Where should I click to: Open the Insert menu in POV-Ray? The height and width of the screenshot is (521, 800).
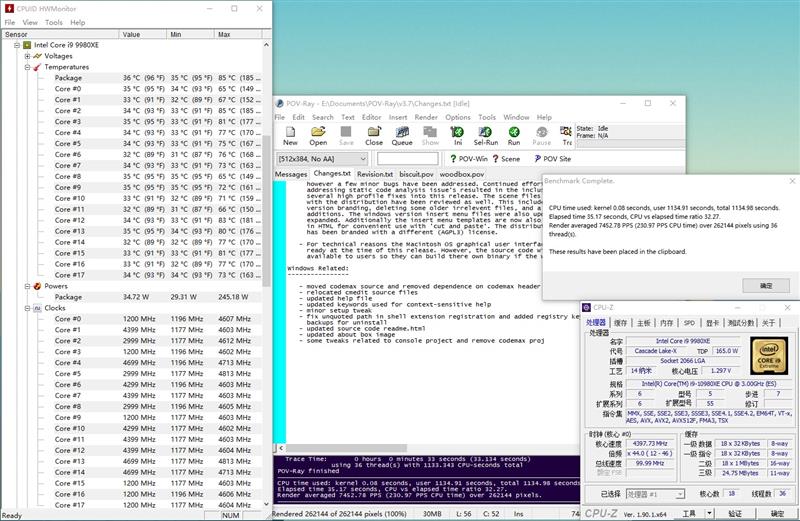pos(397,117)
